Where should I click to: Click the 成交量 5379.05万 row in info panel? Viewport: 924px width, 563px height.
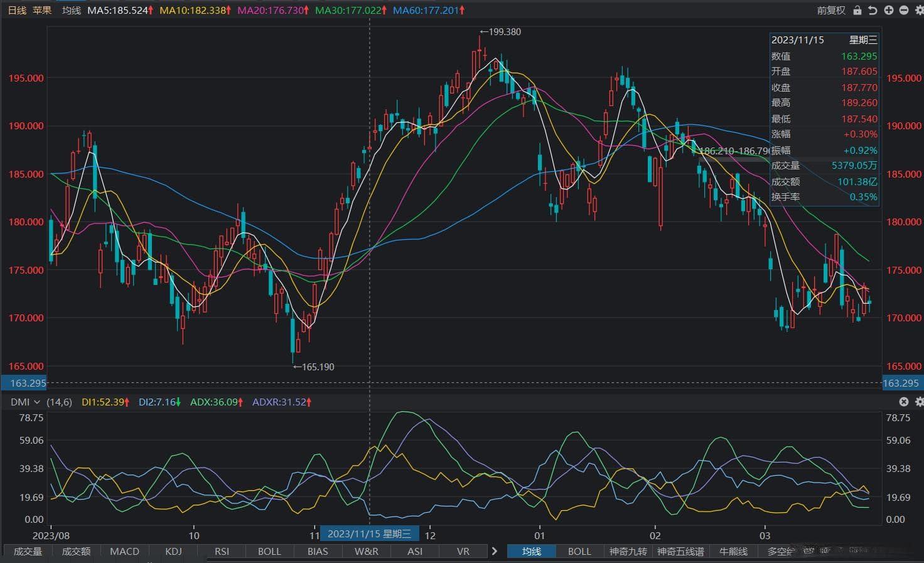coord(824,166)
